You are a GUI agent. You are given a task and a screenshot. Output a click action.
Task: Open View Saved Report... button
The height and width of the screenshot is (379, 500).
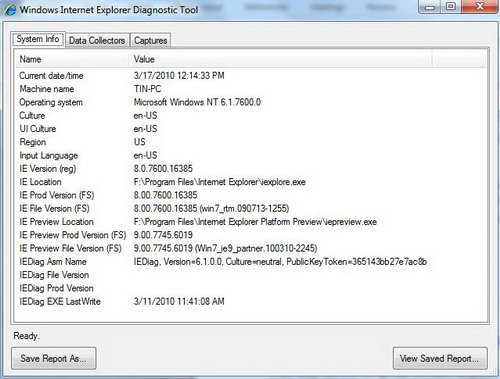440,358
